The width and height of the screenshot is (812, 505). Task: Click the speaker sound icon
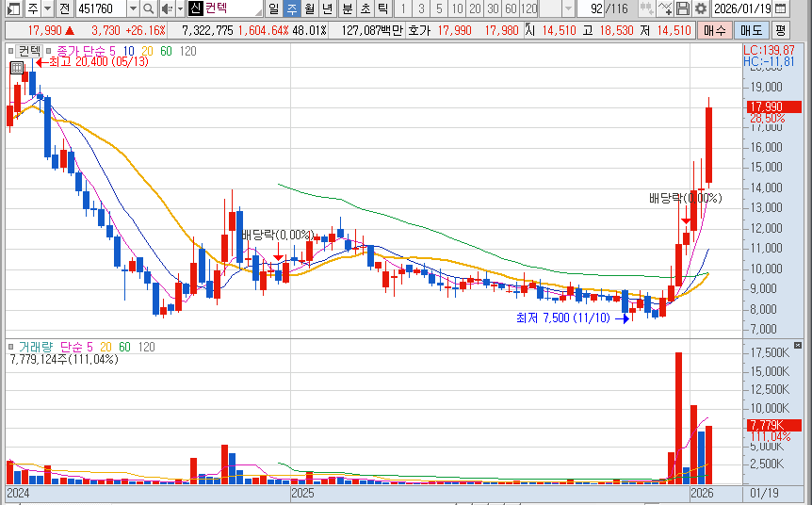[x=167, y=8]
